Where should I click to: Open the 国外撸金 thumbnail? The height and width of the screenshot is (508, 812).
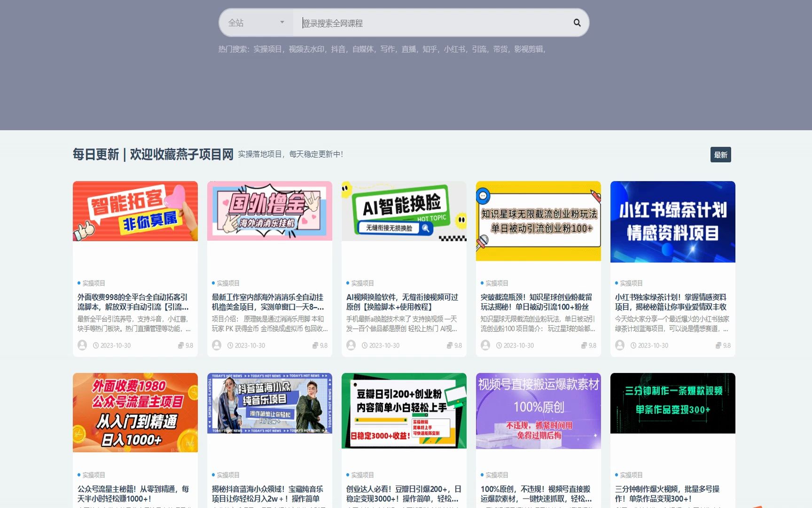270,211
